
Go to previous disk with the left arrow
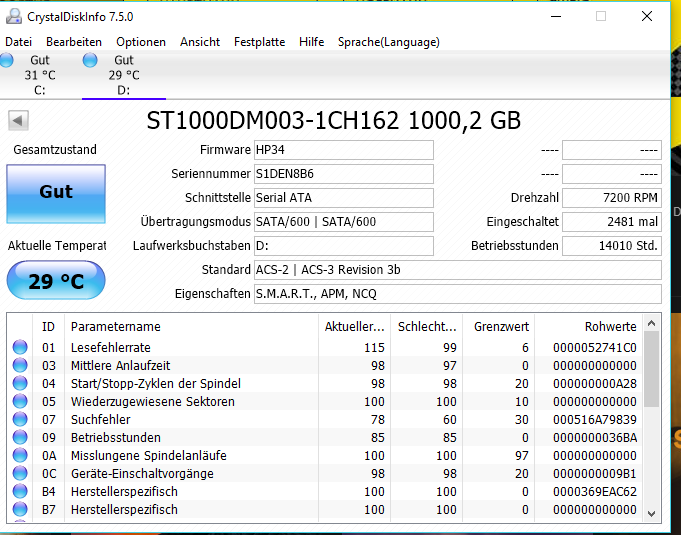(x=18, y=120)
